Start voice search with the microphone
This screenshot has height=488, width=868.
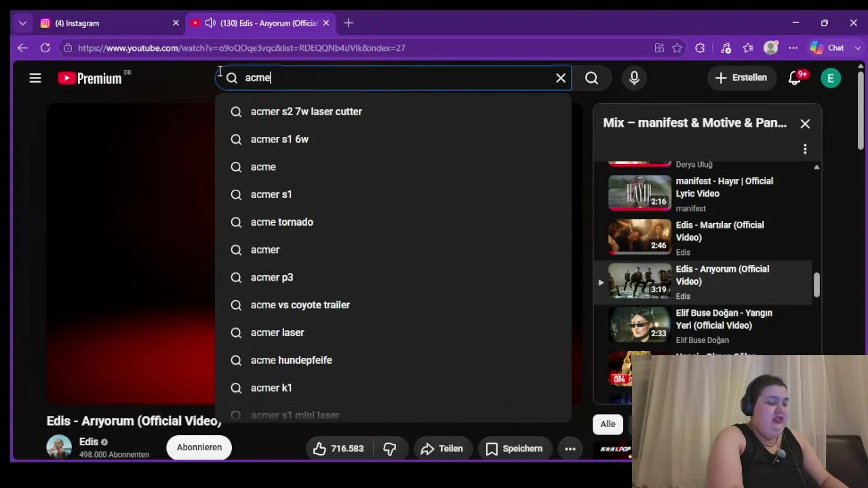tap(634, 78)
